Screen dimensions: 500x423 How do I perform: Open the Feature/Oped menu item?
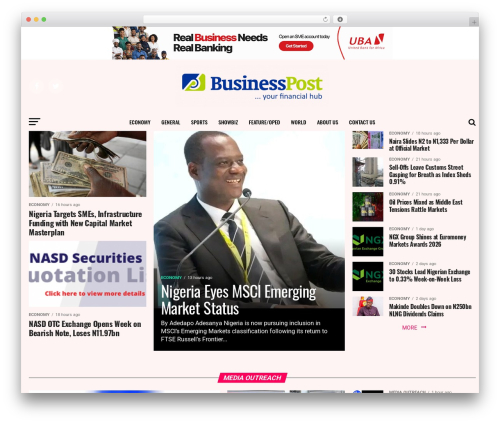click(x=264, y=122)
